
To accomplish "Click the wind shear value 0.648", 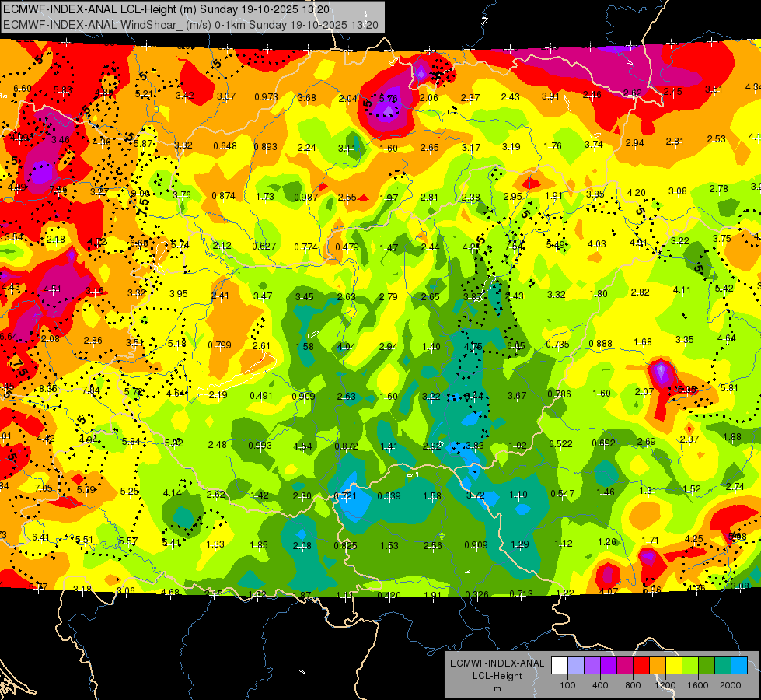I will click(x=225, y=145).
